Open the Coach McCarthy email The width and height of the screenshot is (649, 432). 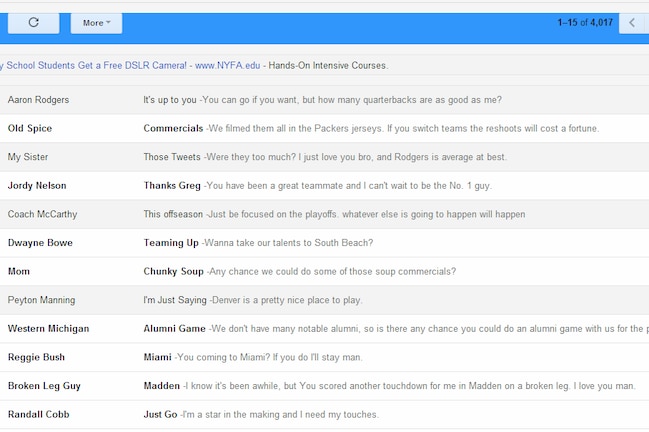pyautogui.click(x=324, y=214)
